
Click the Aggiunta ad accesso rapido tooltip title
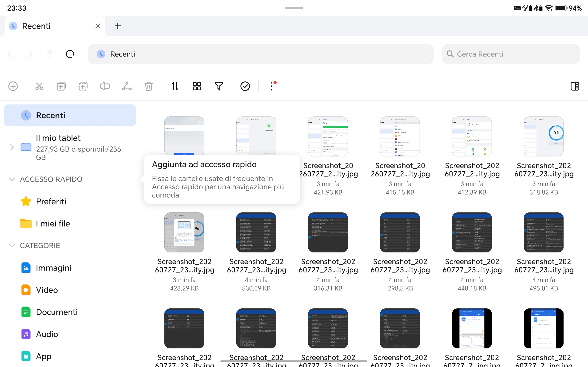click(x=204, y=164)
